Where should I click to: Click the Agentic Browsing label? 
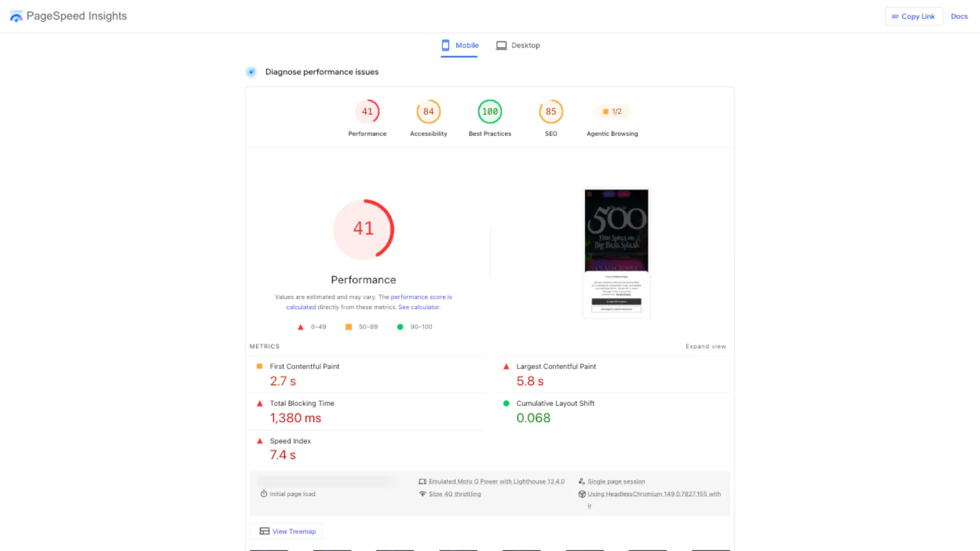(x=612, y=134)
